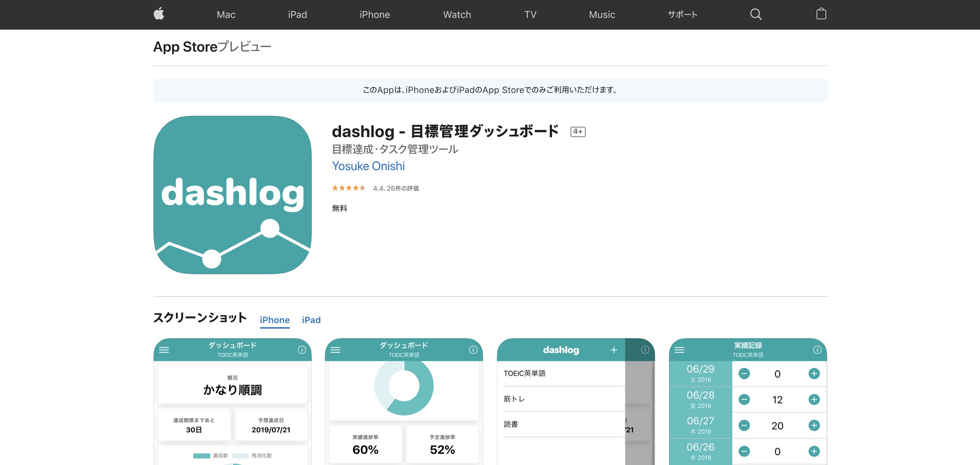
Task: Click the App Store プレビュー heading
Action: [x=212, y=46]
